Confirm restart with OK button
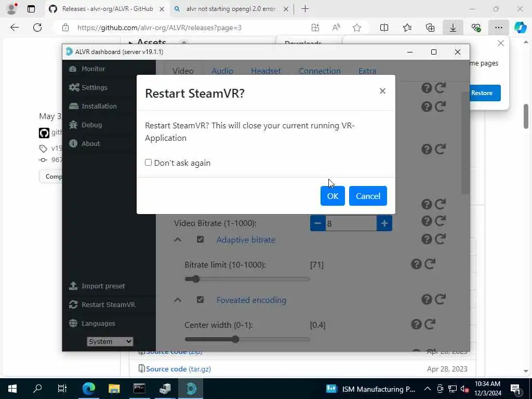The height and width of the screenshot is (399, 532). (332, 196)
